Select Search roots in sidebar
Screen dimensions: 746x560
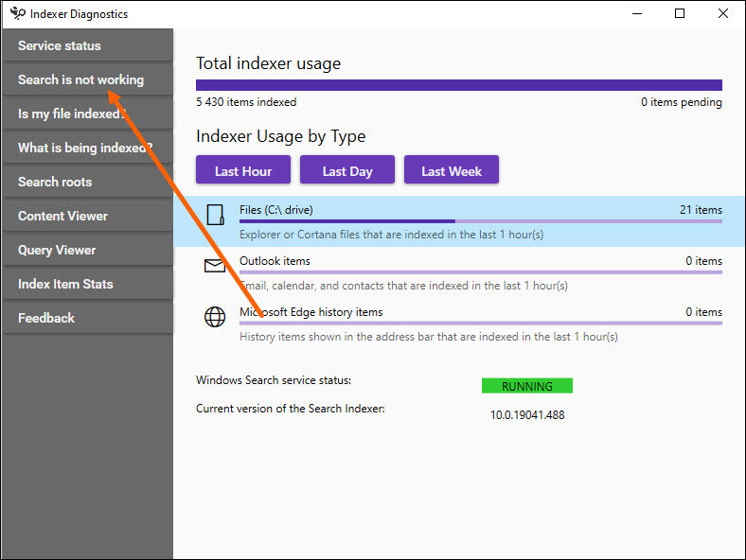point(88,182)
